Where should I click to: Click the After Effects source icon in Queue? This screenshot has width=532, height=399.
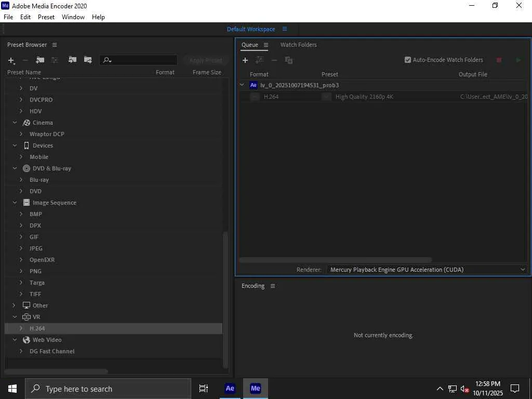point(254,85)
